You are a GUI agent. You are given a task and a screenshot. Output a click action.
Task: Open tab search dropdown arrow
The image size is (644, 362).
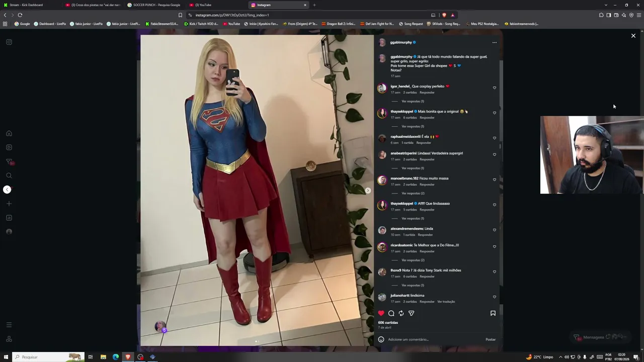[606, 5]
